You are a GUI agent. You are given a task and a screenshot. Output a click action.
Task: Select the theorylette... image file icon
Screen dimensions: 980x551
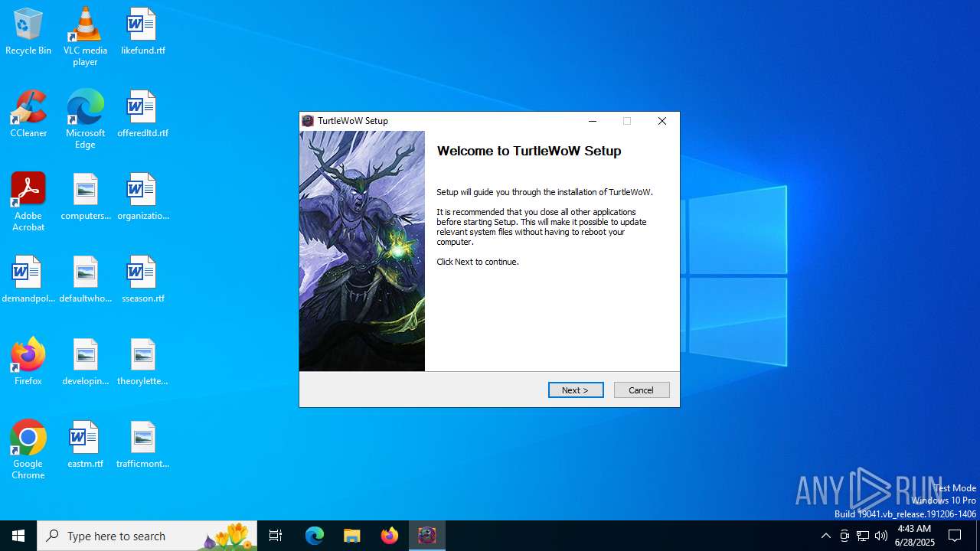142,363
